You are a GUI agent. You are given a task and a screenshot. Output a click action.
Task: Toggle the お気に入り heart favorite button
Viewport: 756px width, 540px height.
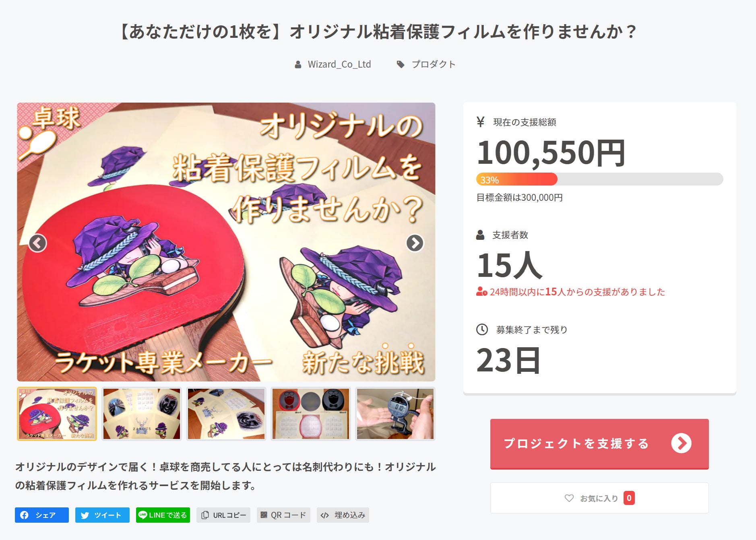599,498
